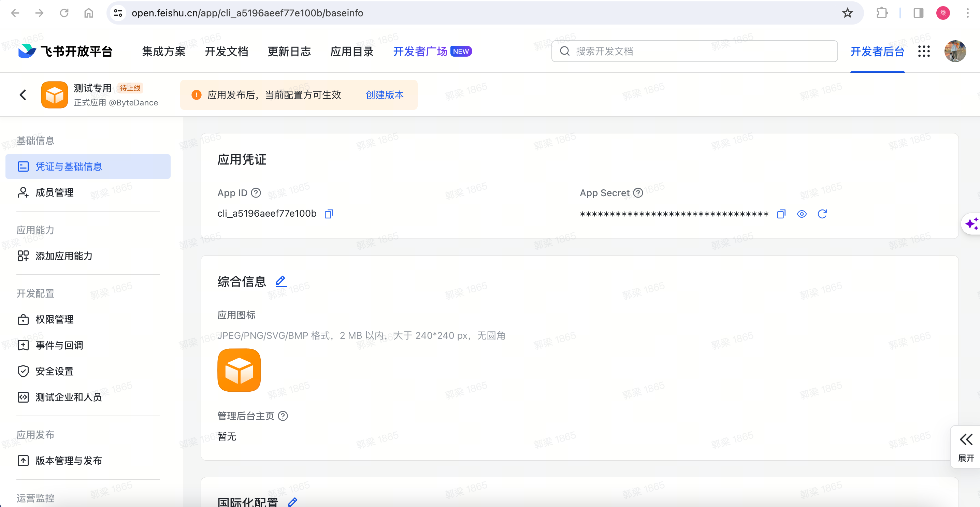Open Chrome three-dot menu
Viewport: 980px width, 507px height.
pos(967,13)
